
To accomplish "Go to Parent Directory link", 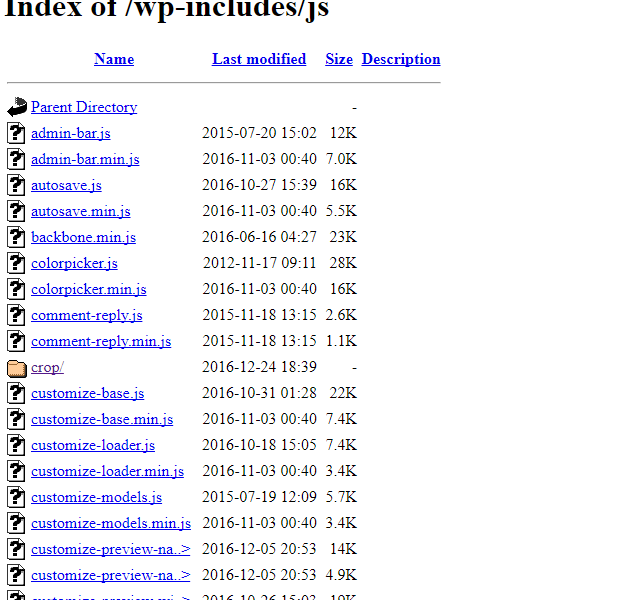I will pyautogui.click(x=84, y=107).
